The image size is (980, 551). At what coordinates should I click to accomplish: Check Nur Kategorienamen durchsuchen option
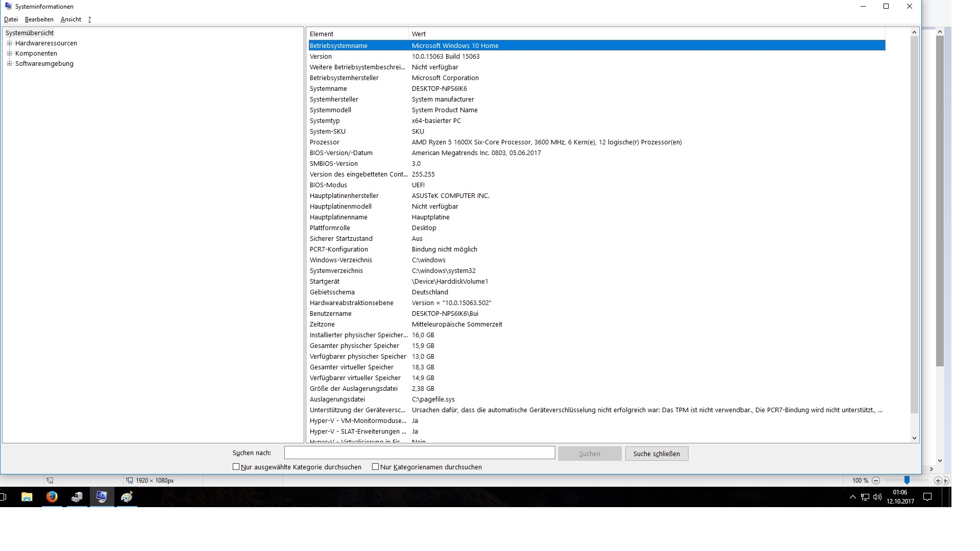click(375, 467)
